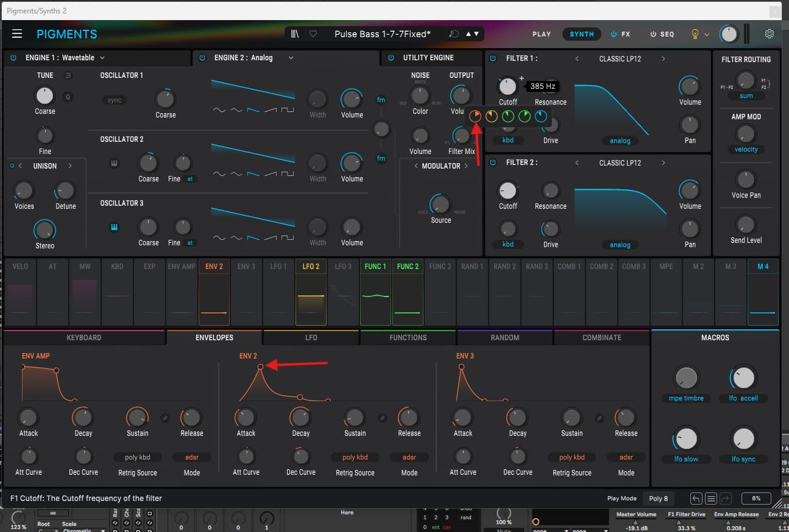Open Filter 1 analog mode selector
Screen dimensions: 789x532
click(620, 141)
